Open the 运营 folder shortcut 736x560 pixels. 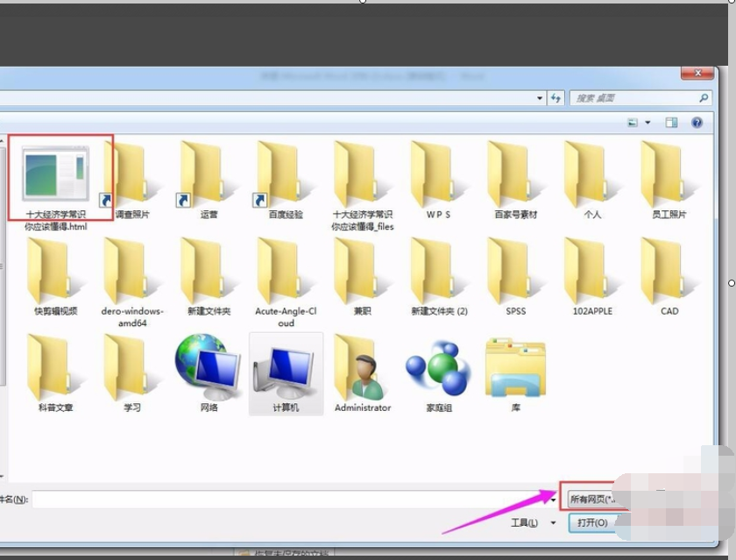coord(209,181)
